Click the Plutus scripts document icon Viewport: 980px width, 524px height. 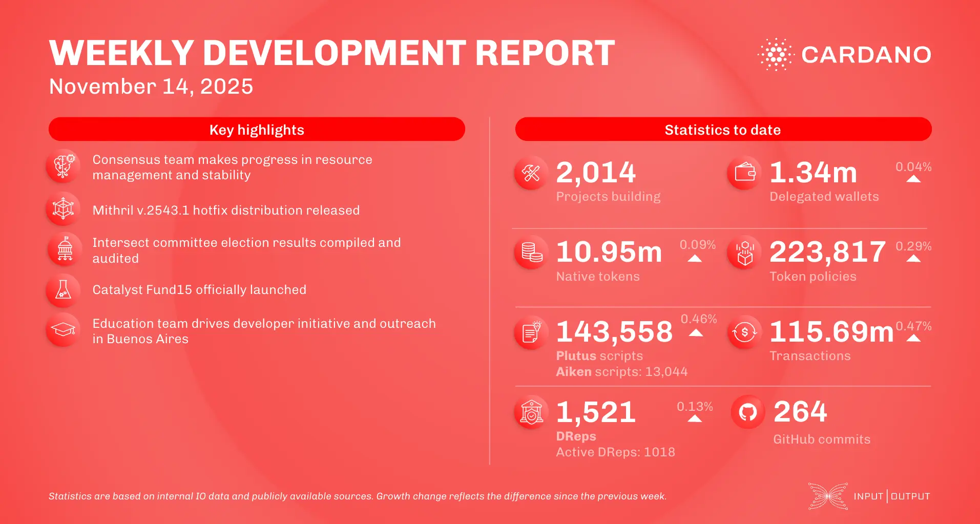pyautogui.click(x=531, y=332)
